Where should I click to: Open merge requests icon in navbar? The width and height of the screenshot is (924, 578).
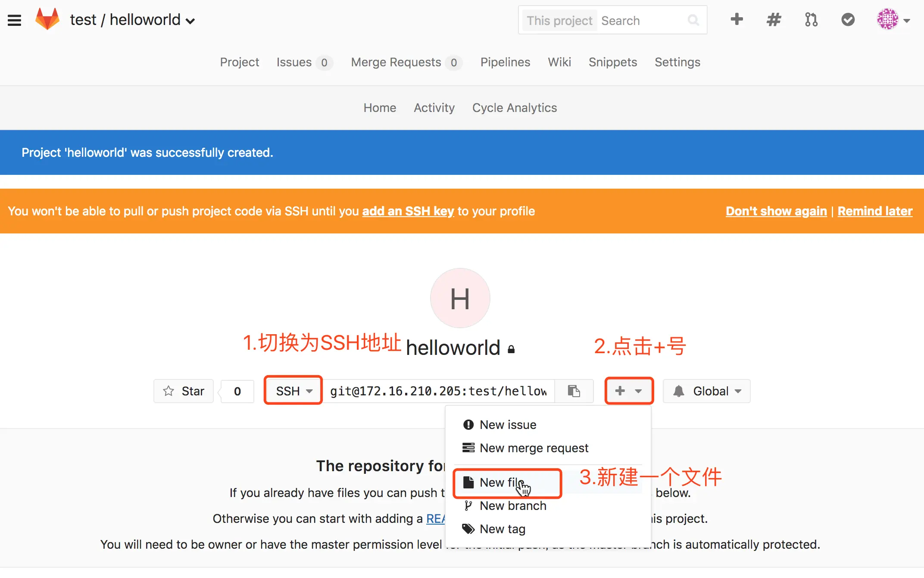811,19
